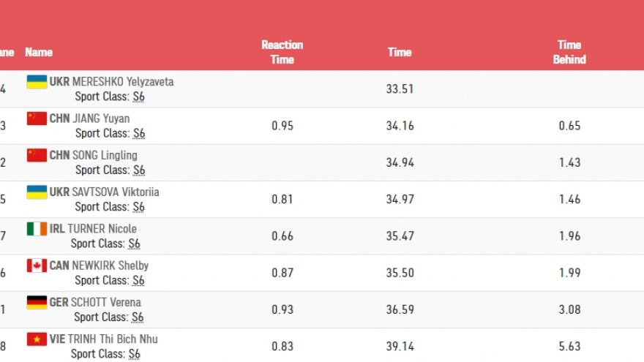Click the Name column header
The width and height of the screenshot is (644, 362).
point(39,53)
